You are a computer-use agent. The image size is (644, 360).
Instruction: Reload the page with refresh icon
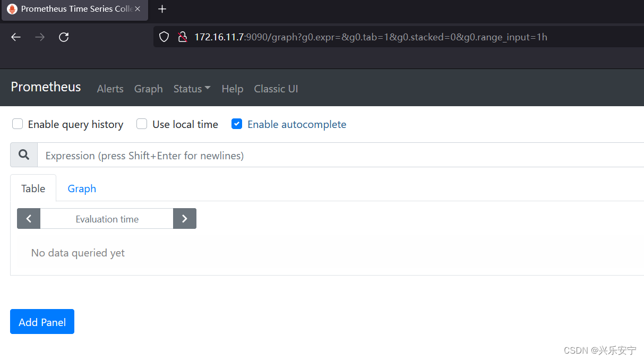pos(64,37)
